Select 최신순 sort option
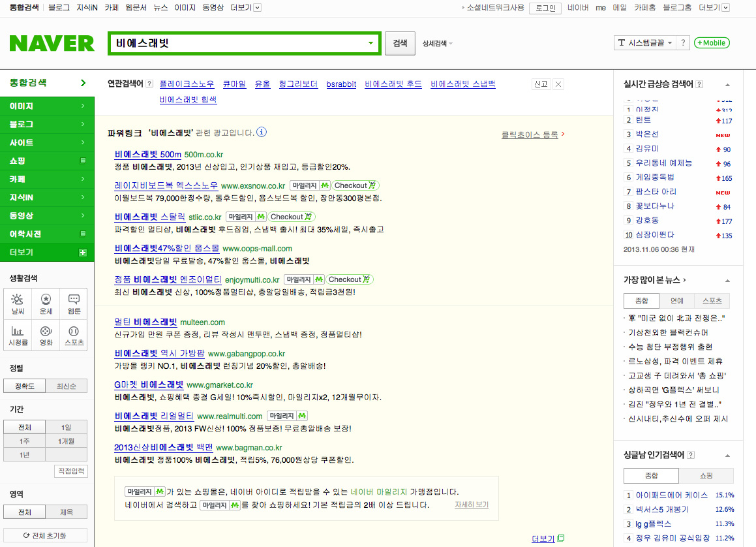756x547 pixels. [x=67, y=386]
